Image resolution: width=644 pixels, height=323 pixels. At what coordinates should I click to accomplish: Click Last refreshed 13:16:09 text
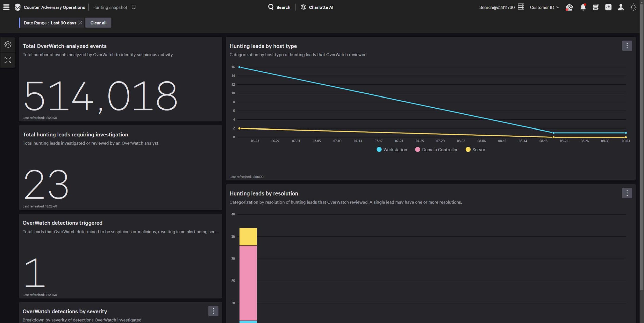point(246,177)
